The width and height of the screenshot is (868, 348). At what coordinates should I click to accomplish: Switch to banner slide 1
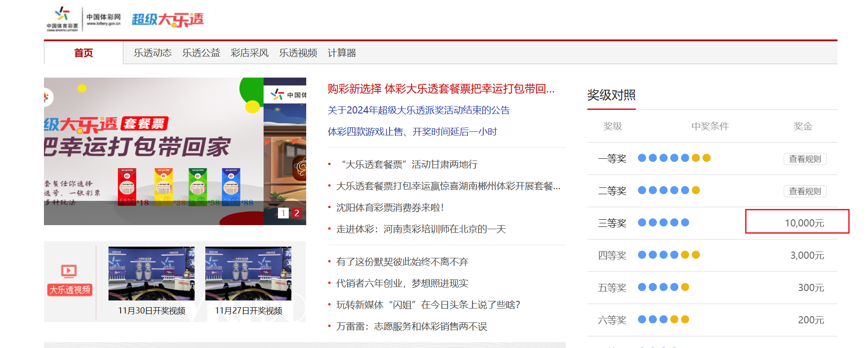[283, 213]
